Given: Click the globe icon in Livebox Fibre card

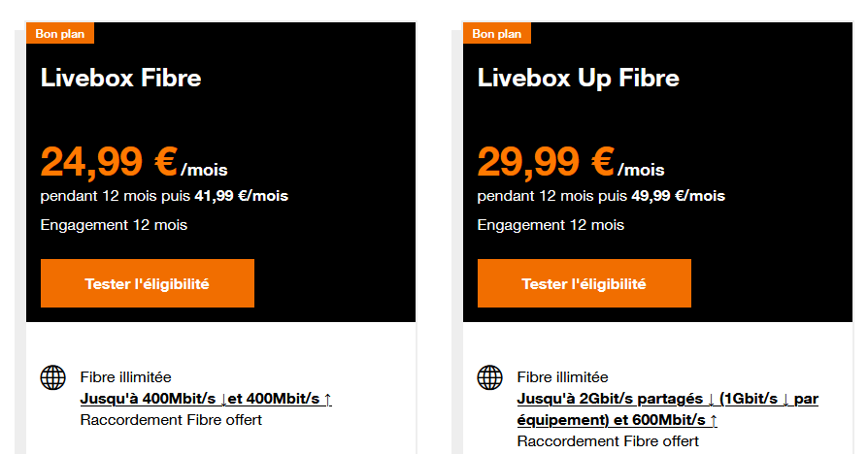Looking at the screenshot, I should [53, 377].
